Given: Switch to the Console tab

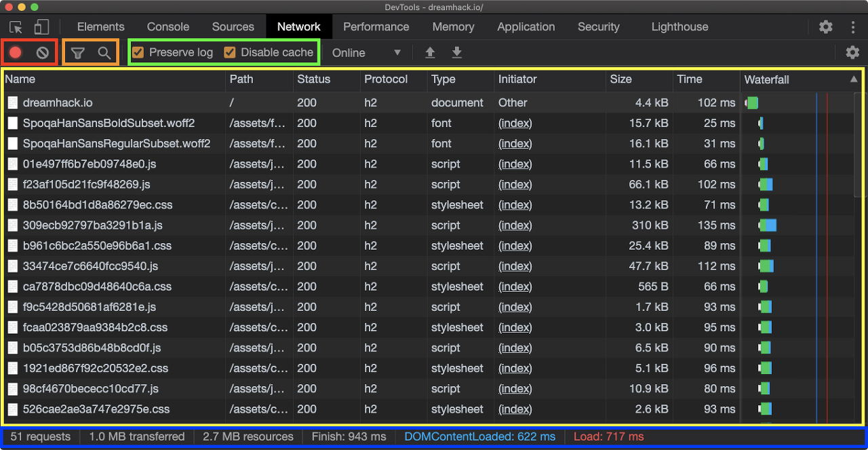Looking at the screenshot, I should [x=168, y=27].
